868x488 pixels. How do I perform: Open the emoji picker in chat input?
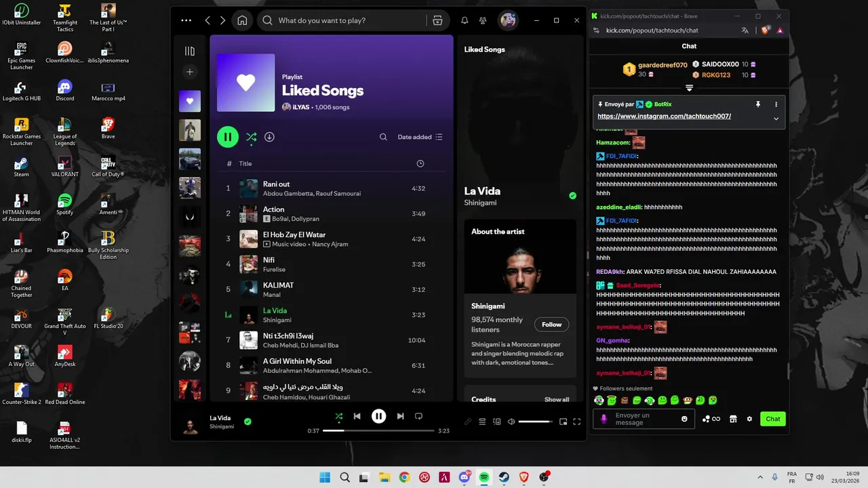(x=684, y=419)
